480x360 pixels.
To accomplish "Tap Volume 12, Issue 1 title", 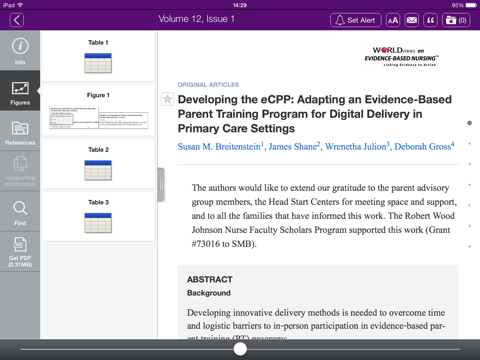I will coord(196,19).
